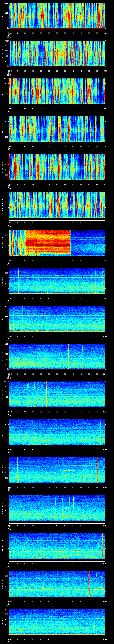Click the spectrogram panel starting at 19:06:00
114x644 pixels.
pos(57,205)
